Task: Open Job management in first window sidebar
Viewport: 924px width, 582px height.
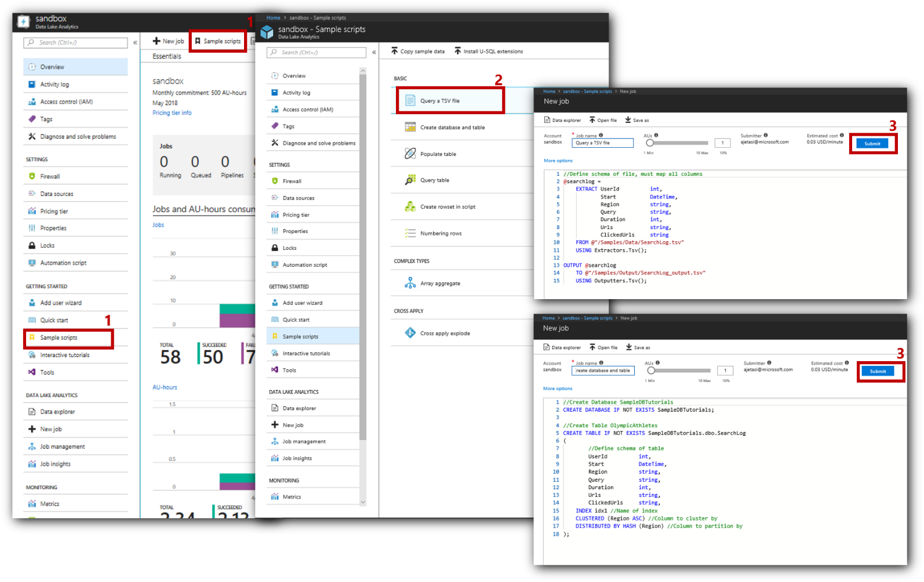Action: pyautogui.click(x=75, y=447)
